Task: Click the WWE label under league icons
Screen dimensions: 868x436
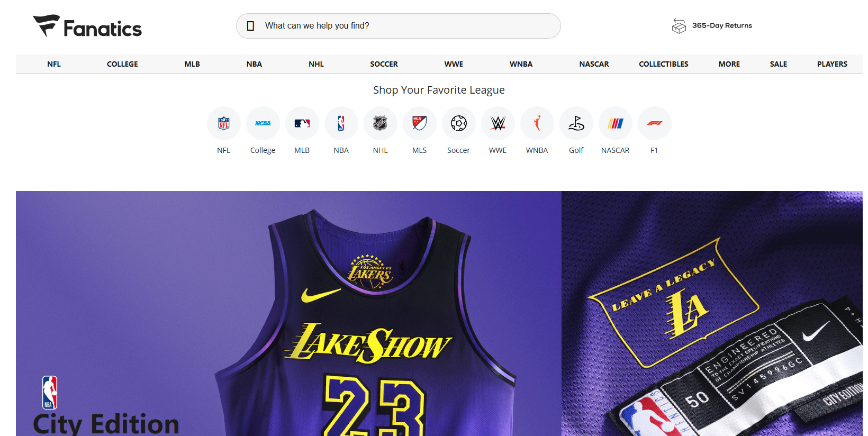Action: click(x=498, y=150)
